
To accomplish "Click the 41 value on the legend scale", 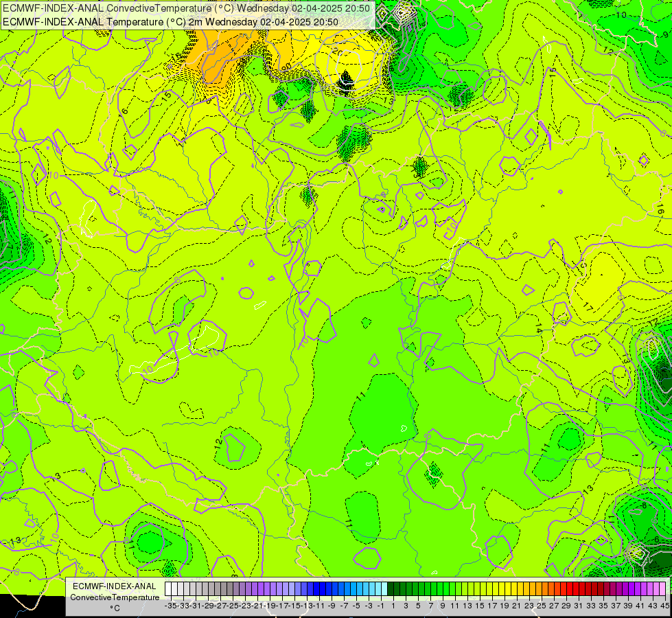I will 640,606.
